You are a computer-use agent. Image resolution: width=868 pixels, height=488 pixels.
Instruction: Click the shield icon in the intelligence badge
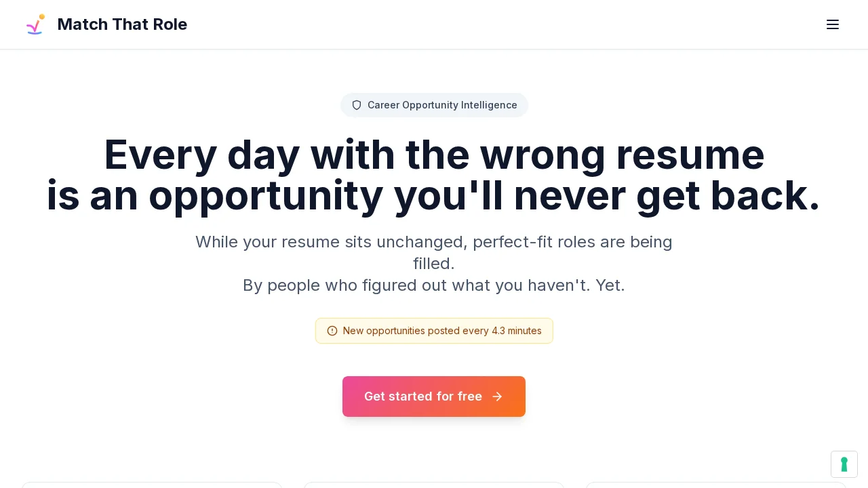click(x=357, y=105)
